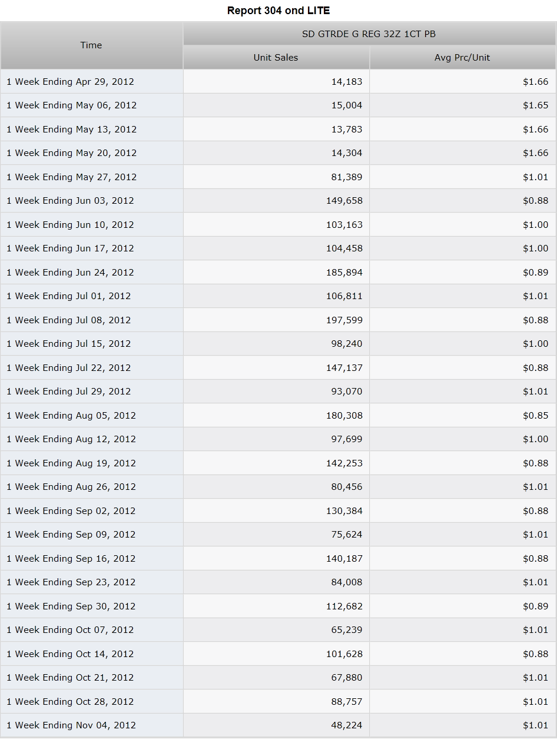Click Unit Sales value 48,224

pyautogui.click(x=347, y=725)
